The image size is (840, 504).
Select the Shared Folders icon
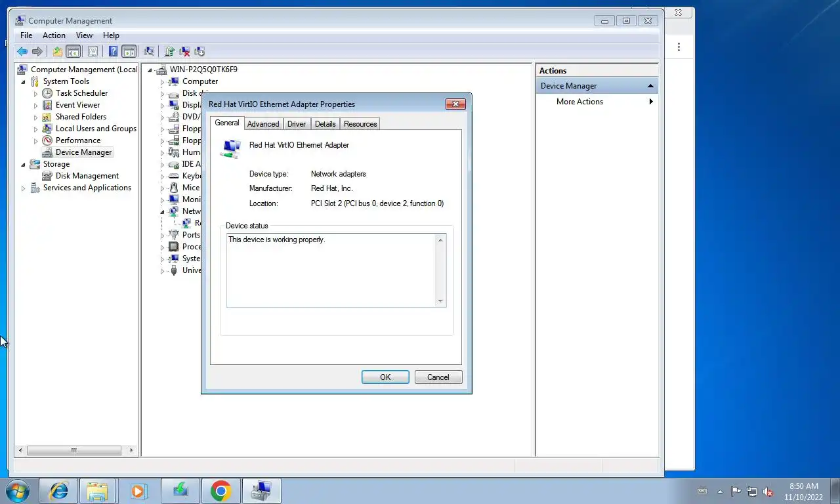[x=47, y=117]
